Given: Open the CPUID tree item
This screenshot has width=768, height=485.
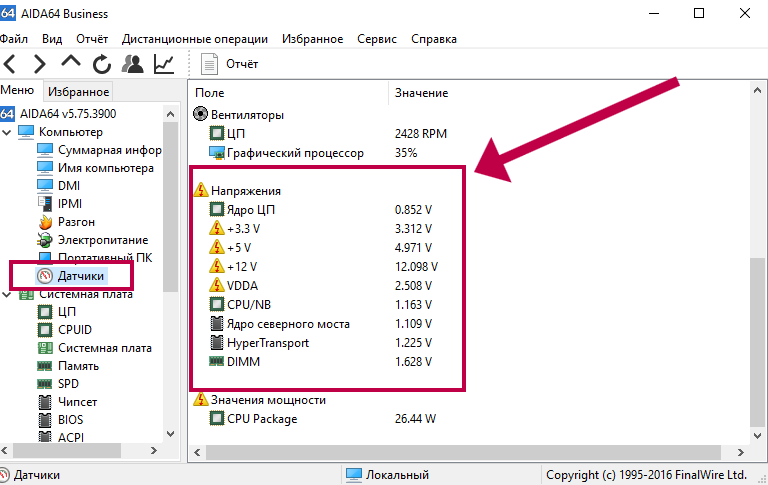Looking at the screenshot, I should click(x=65, y=330).
